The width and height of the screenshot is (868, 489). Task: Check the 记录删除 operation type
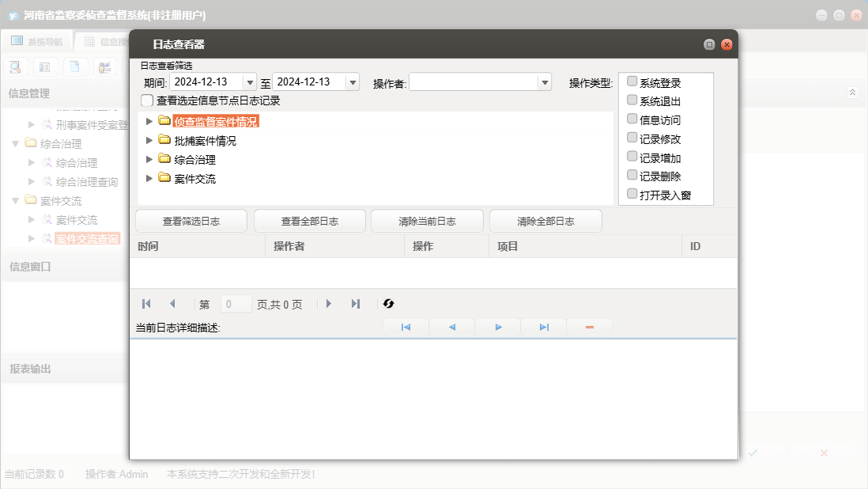coord(632,175)
